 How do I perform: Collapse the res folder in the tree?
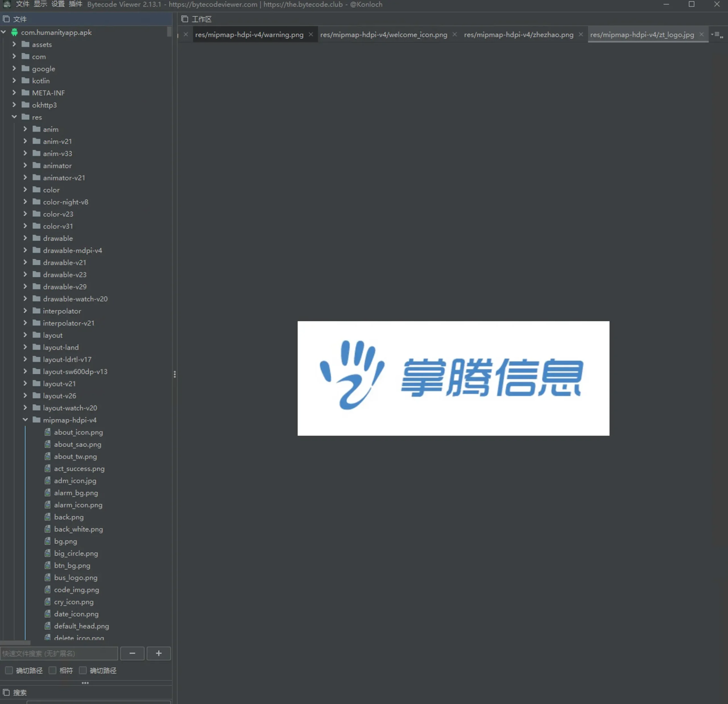tap(14, 117)
